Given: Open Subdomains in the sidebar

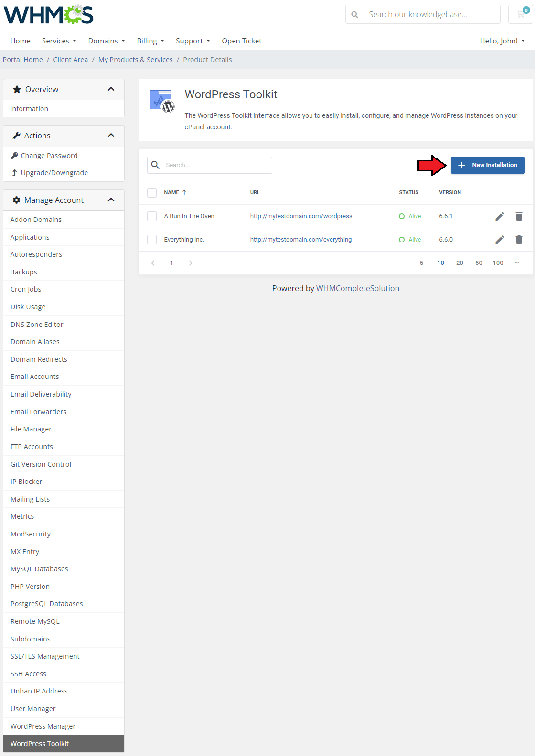Looking at the screenshot, I should (64, 639).
